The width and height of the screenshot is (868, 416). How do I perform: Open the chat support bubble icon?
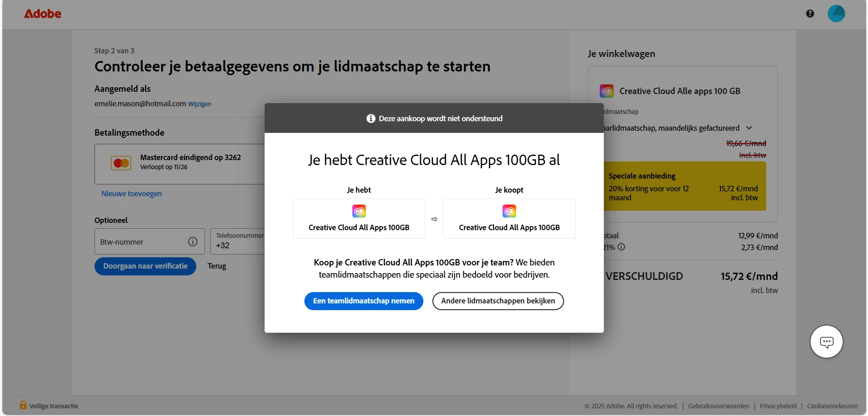pyautogui.click(x=826, y=342)
